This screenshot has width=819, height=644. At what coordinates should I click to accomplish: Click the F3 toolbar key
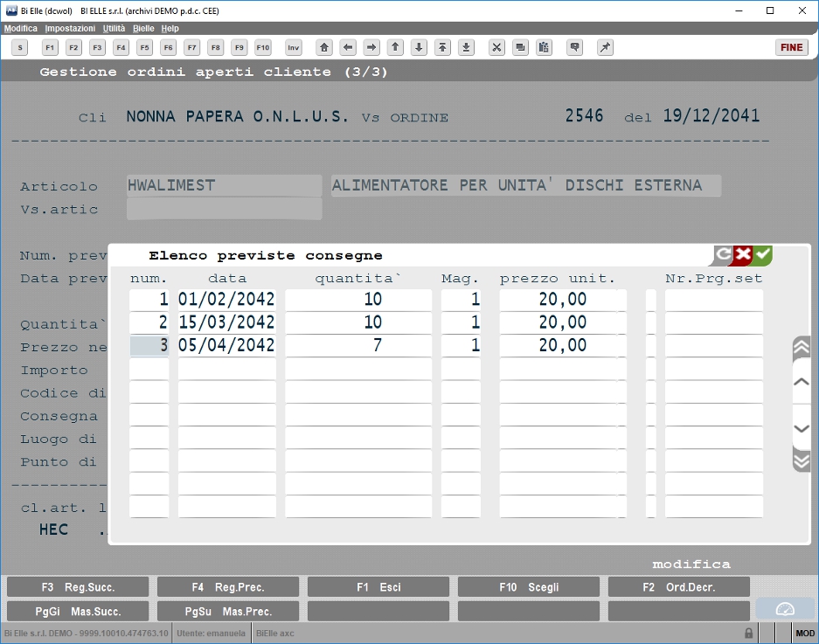click(x=97, y=47)
